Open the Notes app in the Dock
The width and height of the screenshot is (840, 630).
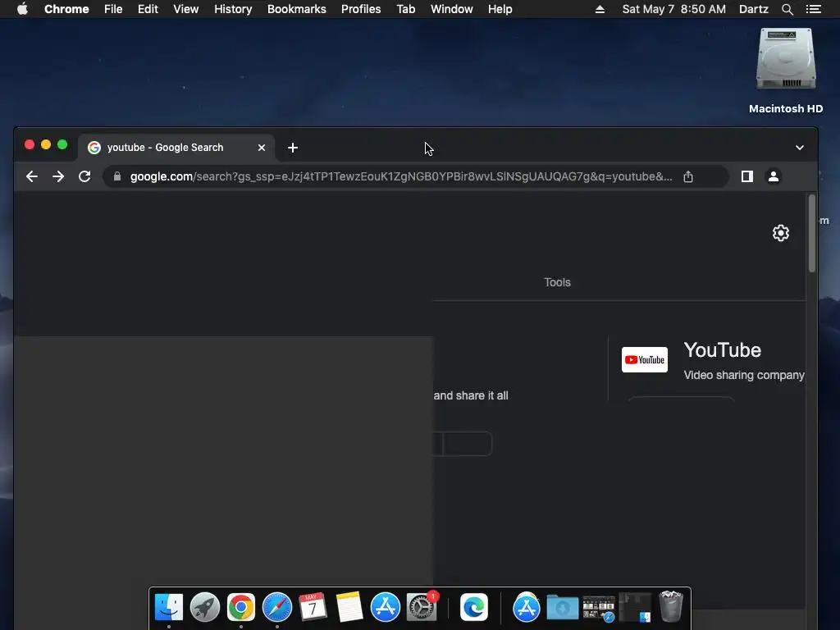(x=349, y=608)
